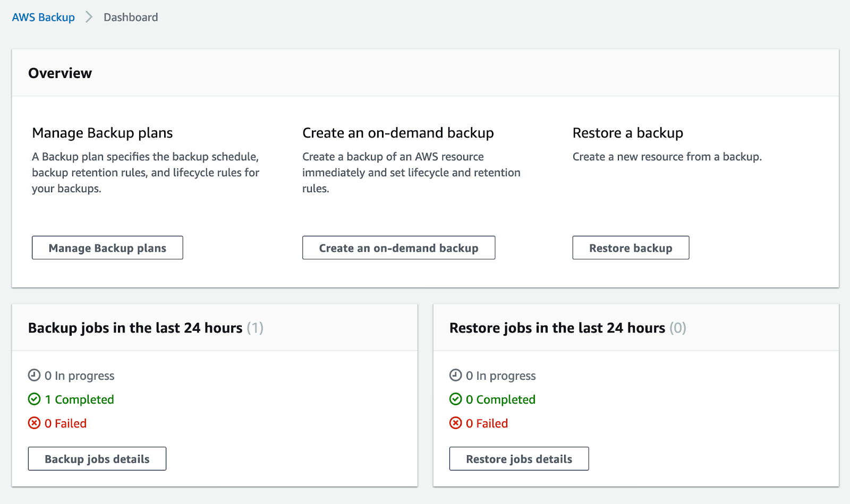The height and width of the screenshot is (504, 850).
Task: Select '0 Failed' under Backup jobs
Action: tap(65, 423)
